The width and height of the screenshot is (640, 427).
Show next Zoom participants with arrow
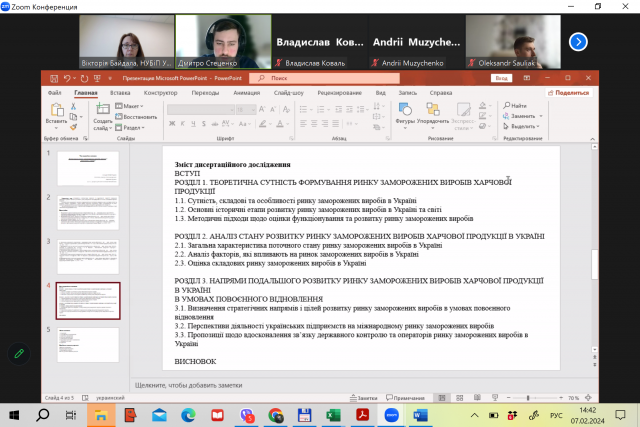click(x=578, y=42)
